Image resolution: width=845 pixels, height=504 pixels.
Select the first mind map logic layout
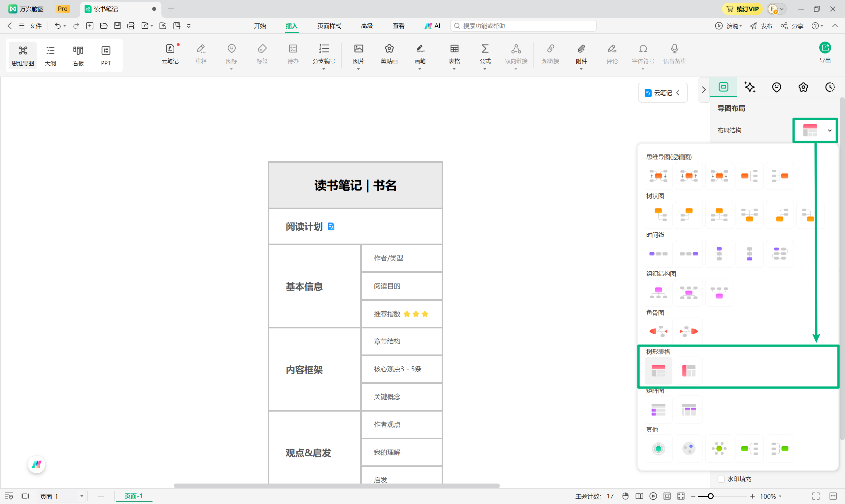658,176
